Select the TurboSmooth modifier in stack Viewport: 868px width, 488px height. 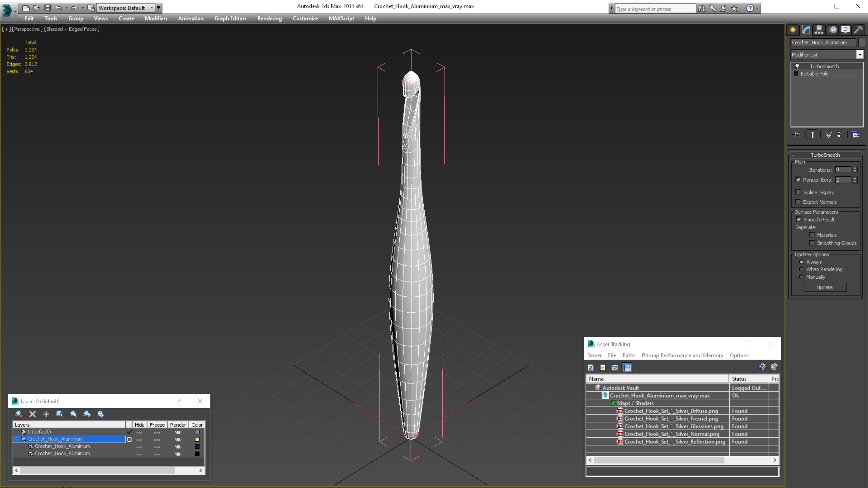click(x=825, y=66)
